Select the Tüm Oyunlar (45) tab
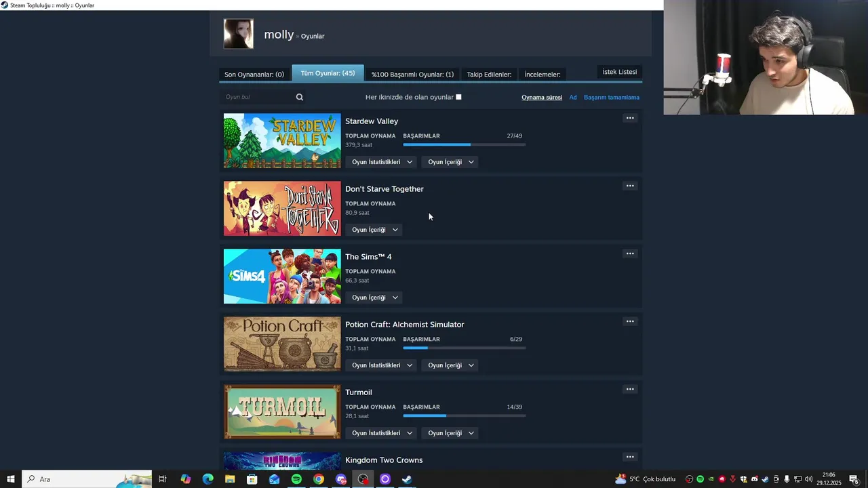The width and height of the screenshot is (868, 488). point(328,73)
